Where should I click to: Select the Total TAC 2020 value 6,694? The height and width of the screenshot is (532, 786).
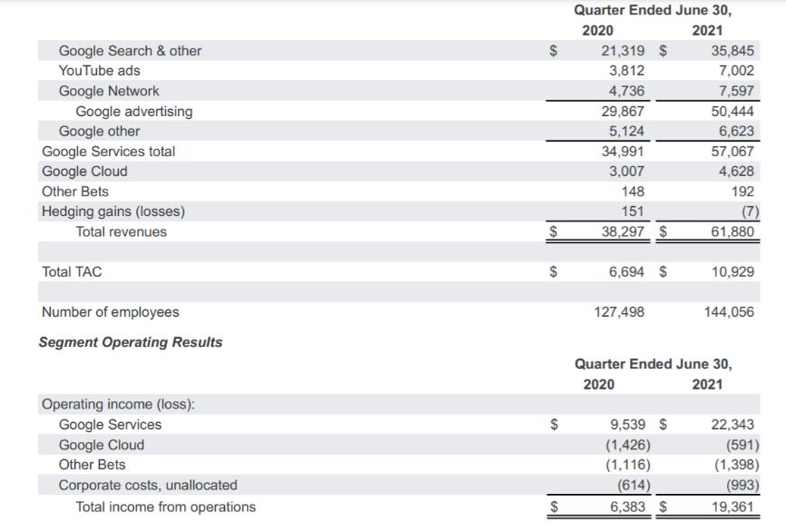coord(626,271)
